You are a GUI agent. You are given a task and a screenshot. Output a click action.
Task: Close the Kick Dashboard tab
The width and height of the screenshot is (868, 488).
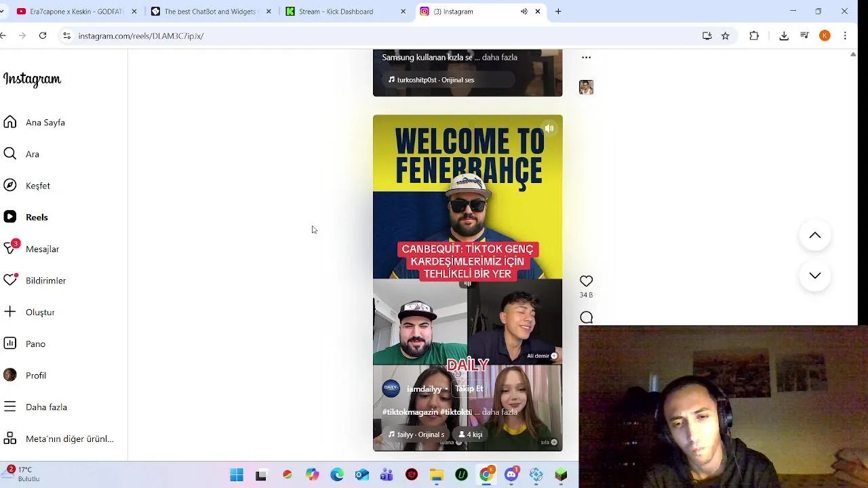(x=403, y=12)
